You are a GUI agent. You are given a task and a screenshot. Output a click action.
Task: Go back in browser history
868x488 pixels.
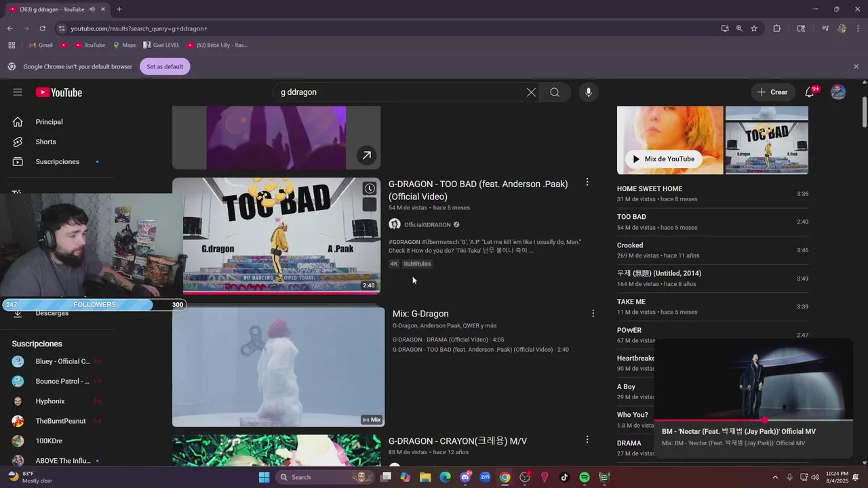10,28
